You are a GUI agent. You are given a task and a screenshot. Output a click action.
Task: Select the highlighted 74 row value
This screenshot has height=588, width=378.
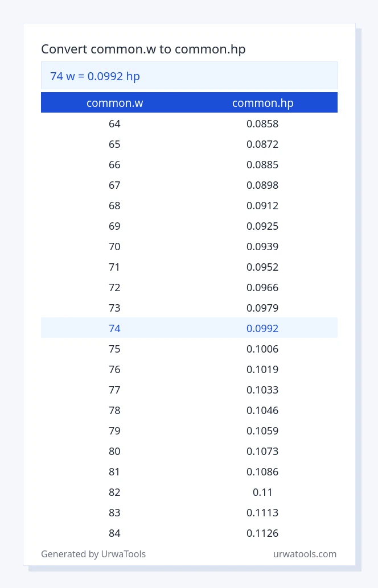[114, 328]
